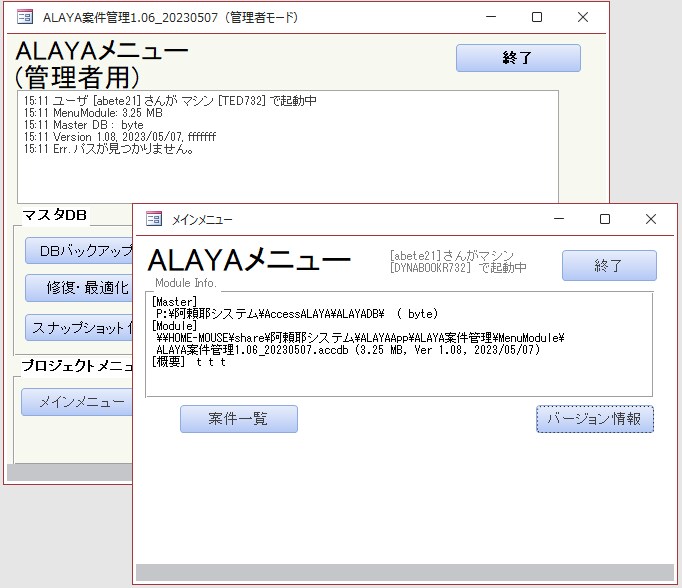Minimize the メインメニュー window

click(559, 219)
